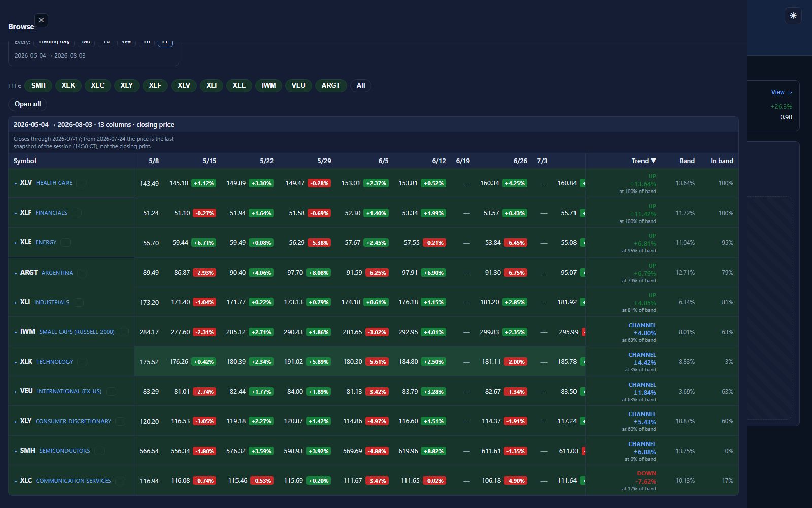This screenshot has height=508, width=812.
Task: Check the box beside INDUSTRIALS
Action: click(x=79, y=302)
